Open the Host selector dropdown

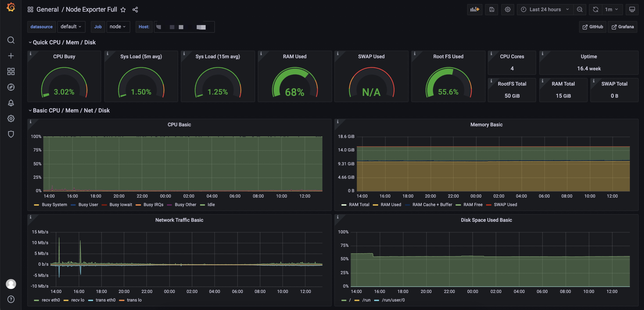pyautogui.click(x=184, y=27)
